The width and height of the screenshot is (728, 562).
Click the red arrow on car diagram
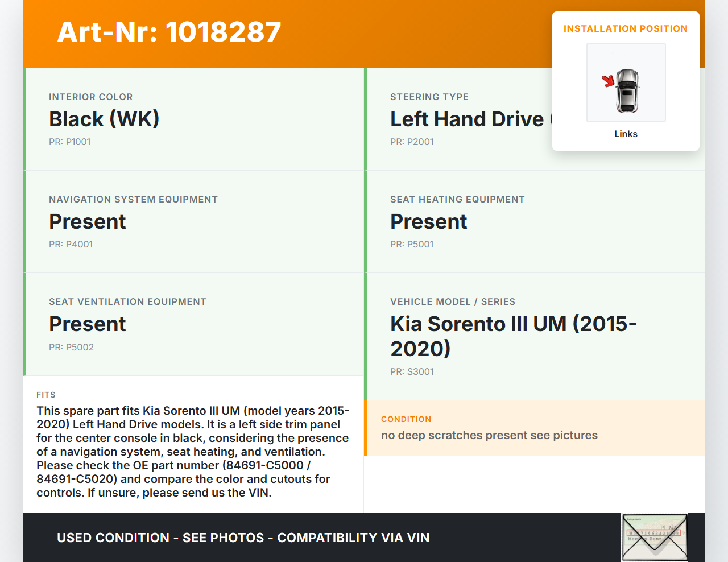[609, 81]
